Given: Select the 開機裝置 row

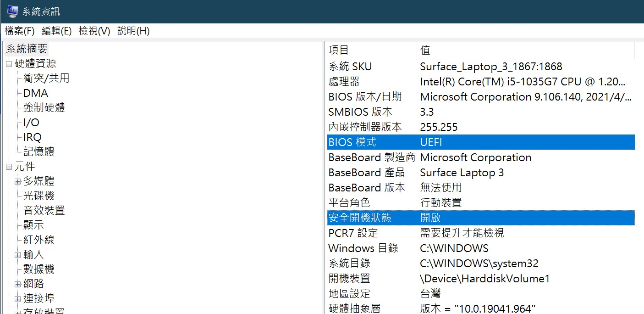Looking at the screenshot, I should click(481, 279).
